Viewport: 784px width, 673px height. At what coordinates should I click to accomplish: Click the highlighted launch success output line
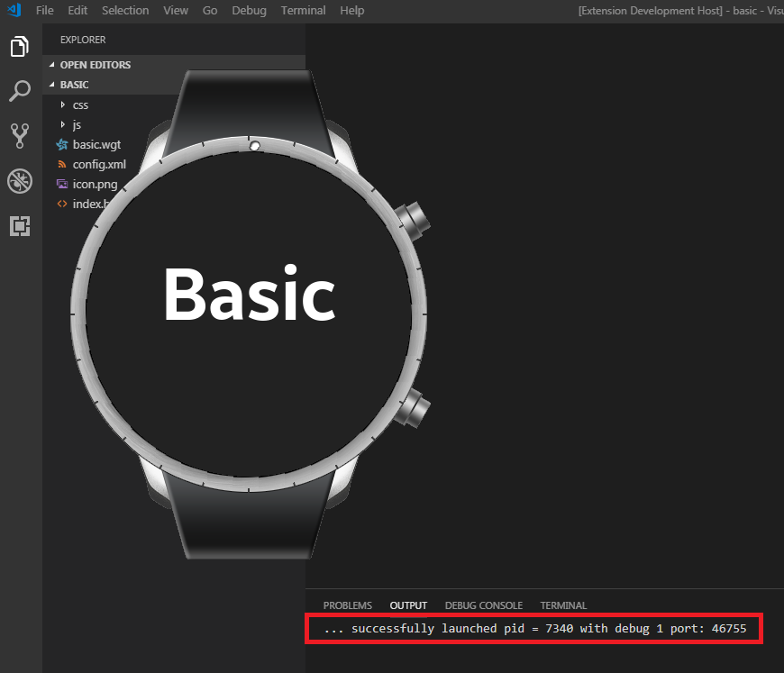coord(533,628)
